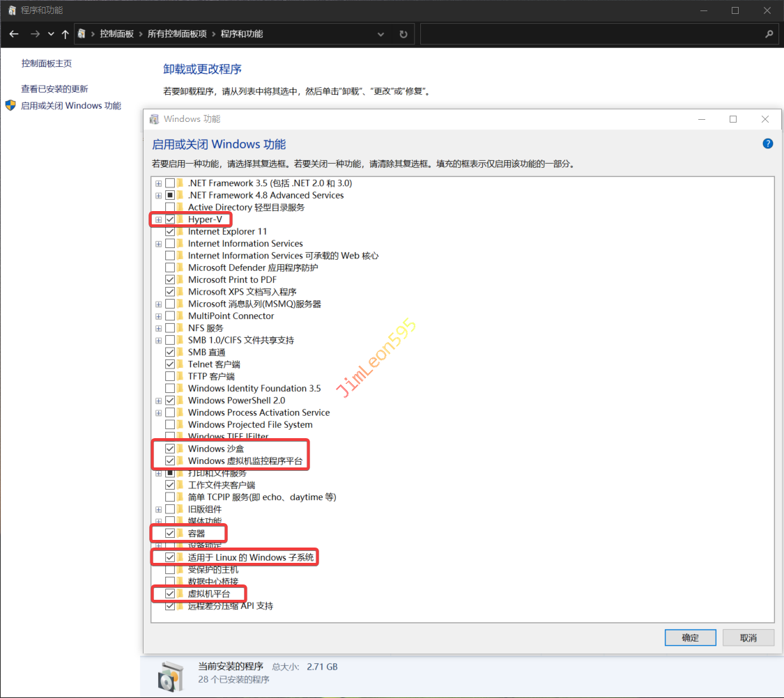Click the 取消 button
The height and width of the screenshot is (698, 784).
click(748, 637)
